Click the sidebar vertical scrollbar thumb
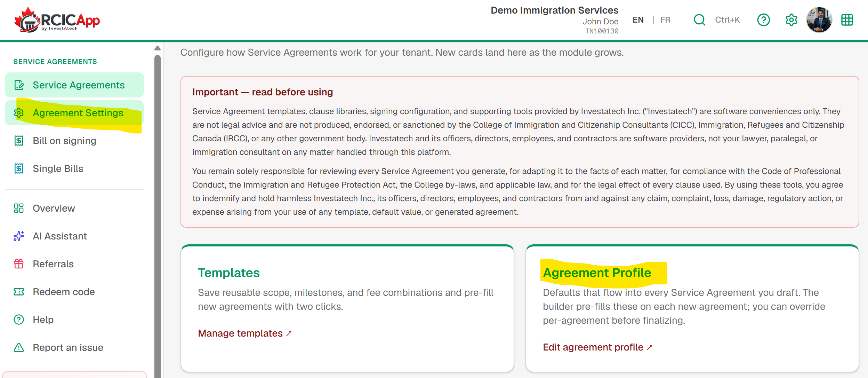 coord(158,216)
